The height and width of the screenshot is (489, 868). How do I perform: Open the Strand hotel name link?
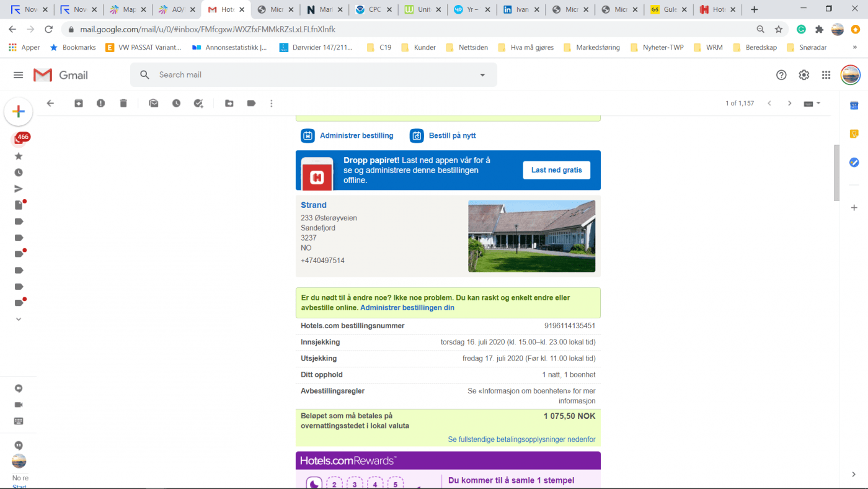click(x=314, y=205)
